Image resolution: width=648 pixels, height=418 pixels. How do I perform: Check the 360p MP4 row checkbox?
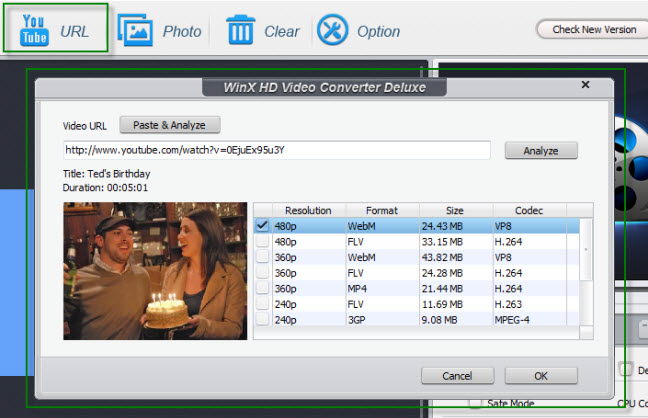click(x=262, y=288)
